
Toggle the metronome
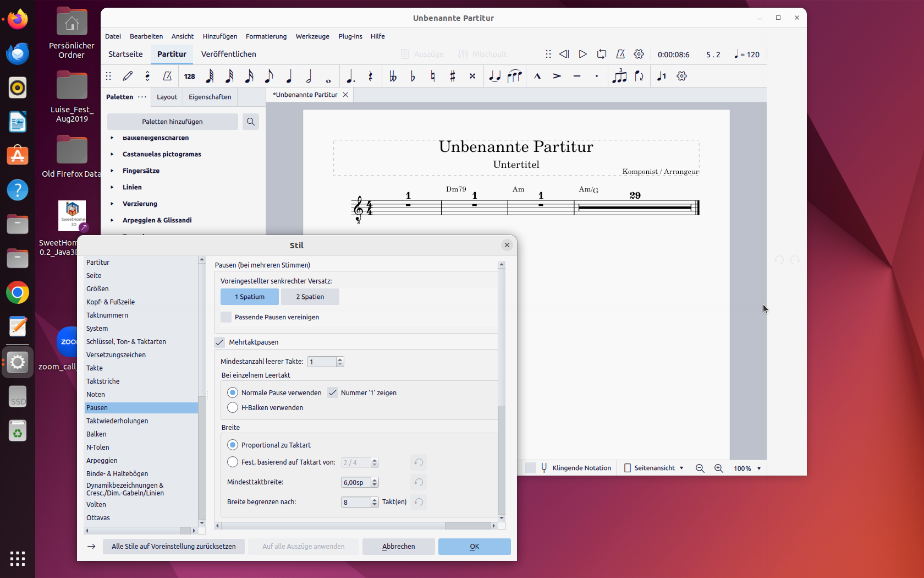click(x=620, y=54)
